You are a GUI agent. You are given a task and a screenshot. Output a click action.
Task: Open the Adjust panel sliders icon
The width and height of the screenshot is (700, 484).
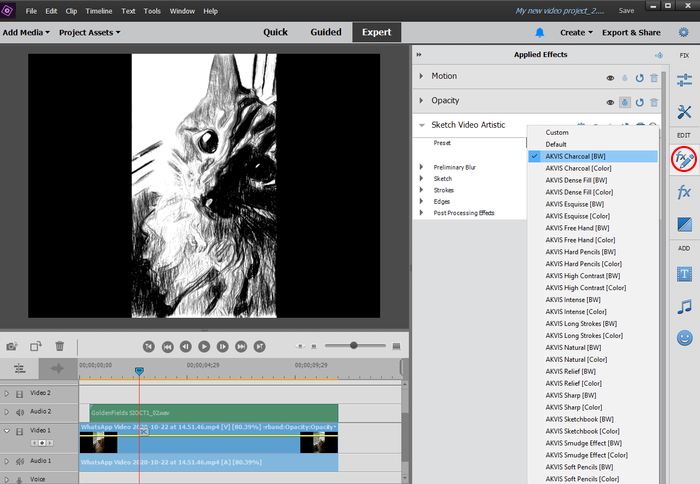tap(684, 80)
